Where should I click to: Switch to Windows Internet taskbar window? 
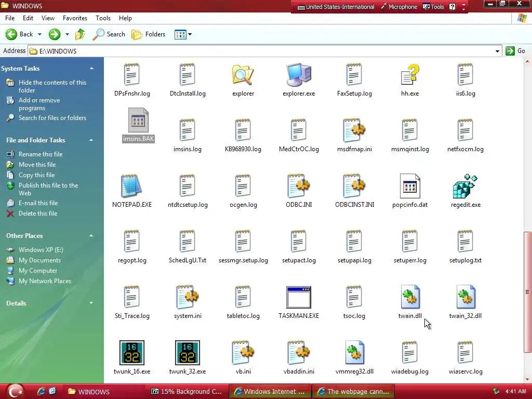(x=270, y=392)
